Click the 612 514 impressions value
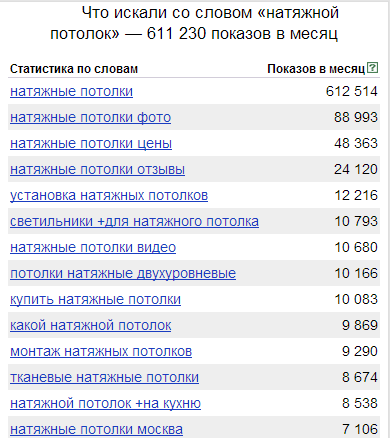 coord(352,91)
